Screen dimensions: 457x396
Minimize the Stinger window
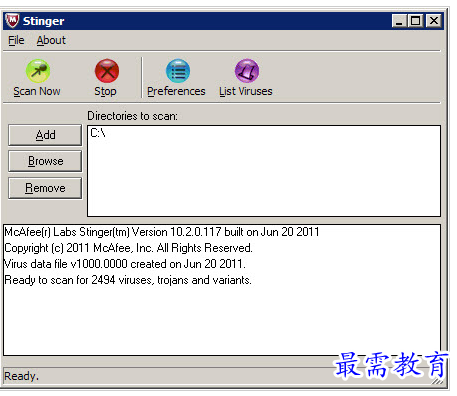click(399, 21)
